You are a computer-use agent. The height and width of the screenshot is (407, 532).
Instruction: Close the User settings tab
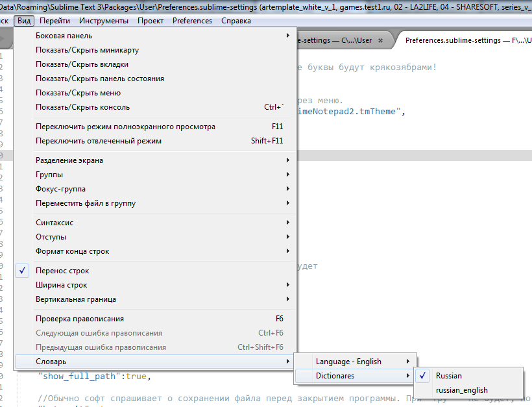click(x=380, y=40)
